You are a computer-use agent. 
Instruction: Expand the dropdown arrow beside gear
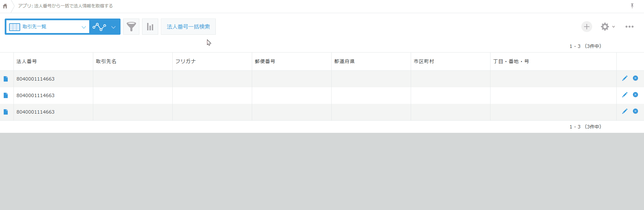coord(613,27)
